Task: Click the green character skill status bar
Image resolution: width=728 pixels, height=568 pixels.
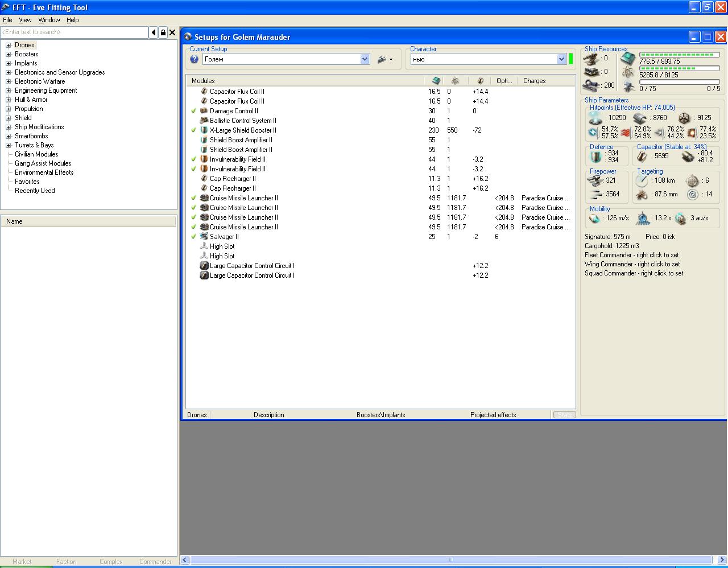Action: (x=571, y=59)
